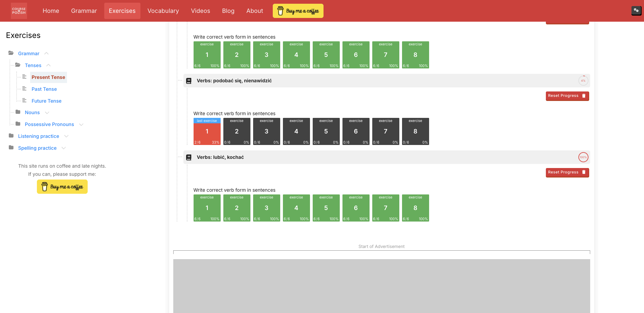This screenshot has width=644, height=313.
Task: Reset progress for podobać się, nienawidzić section
Action: click(567, 96)
